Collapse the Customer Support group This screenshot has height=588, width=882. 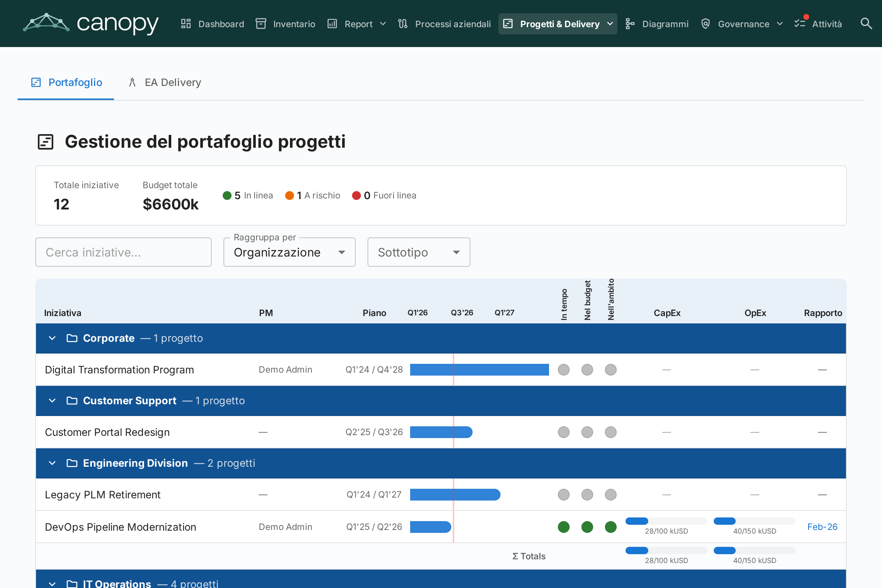(x=52, y=401)
